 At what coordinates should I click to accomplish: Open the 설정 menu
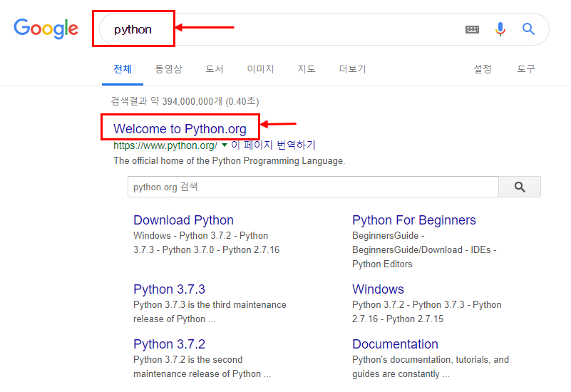pyautogui.click(x=483, y=69)
